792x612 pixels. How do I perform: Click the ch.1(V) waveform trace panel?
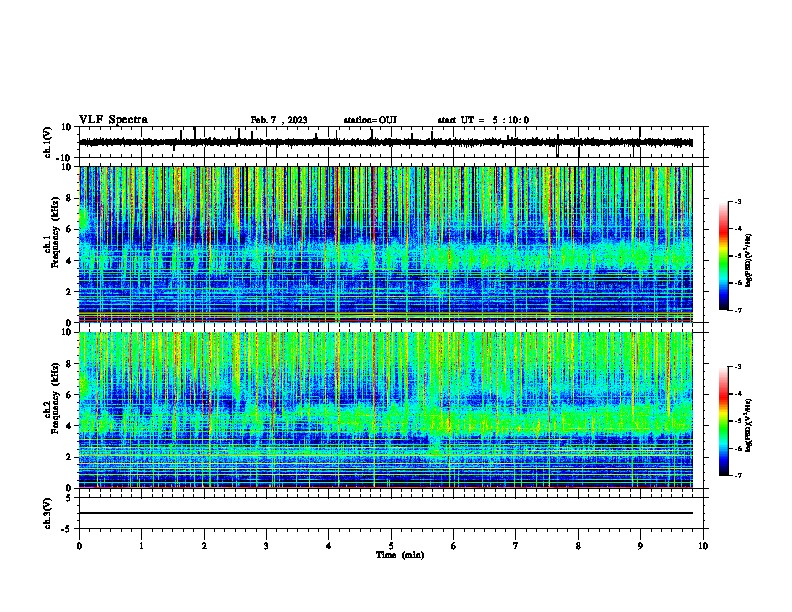(393, 142)
